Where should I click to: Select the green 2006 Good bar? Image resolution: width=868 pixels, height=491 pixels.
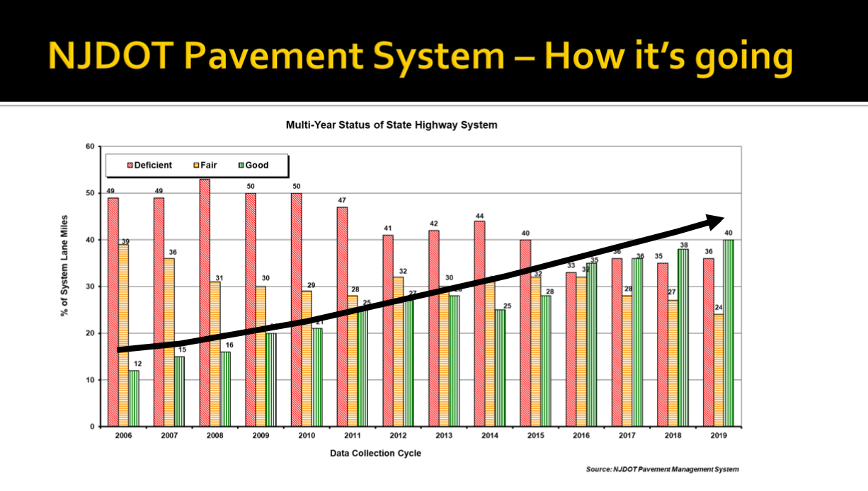click(x=134, y=398)
